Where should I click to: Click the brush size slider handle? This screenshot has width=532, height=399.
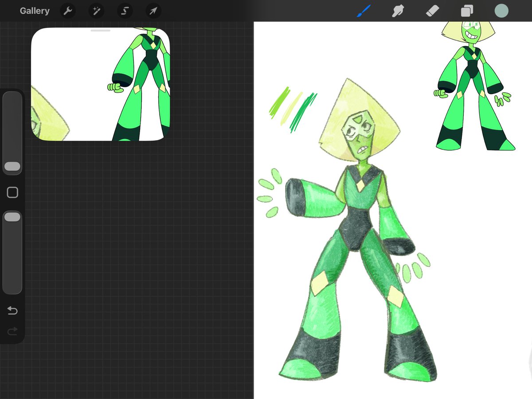point(12,166)
